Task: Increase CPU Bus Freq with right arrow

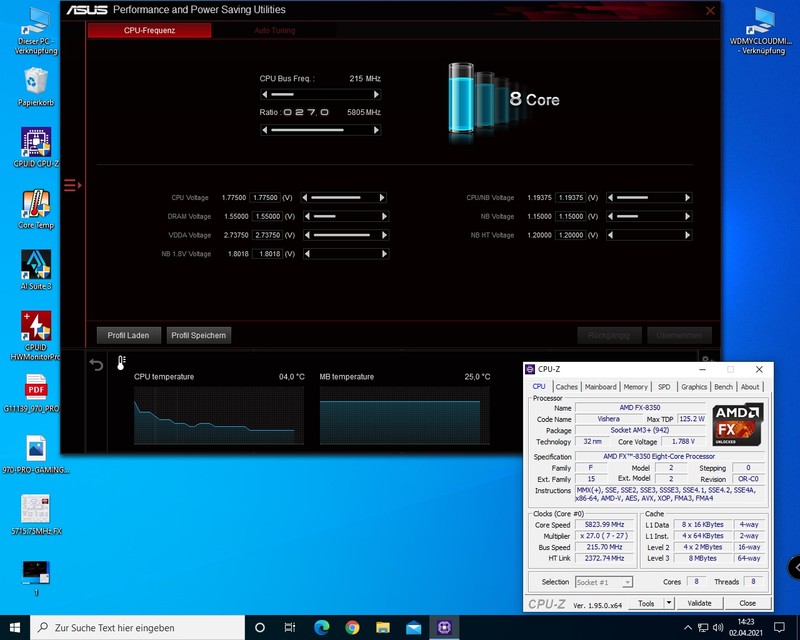Action: (x=376, y=94)
